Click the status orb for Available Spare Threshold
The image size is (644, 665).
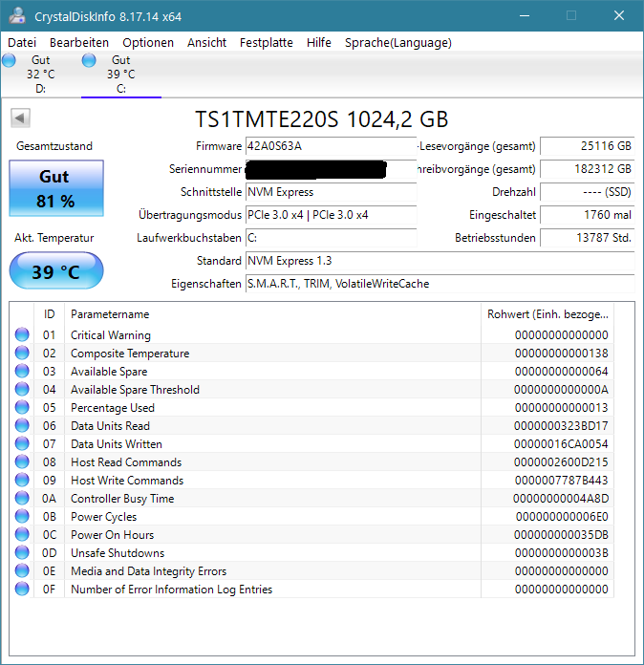[22, 389]
